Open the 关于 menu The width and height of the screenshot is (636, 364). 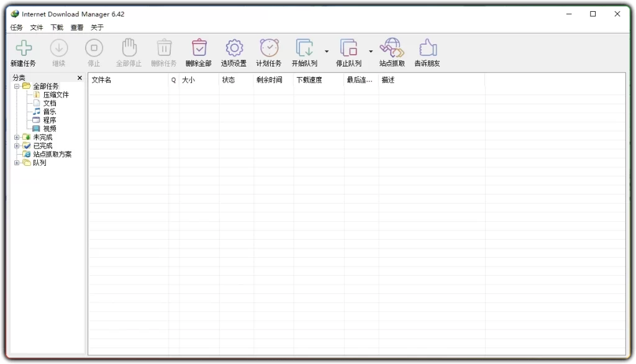coord(97,27)
